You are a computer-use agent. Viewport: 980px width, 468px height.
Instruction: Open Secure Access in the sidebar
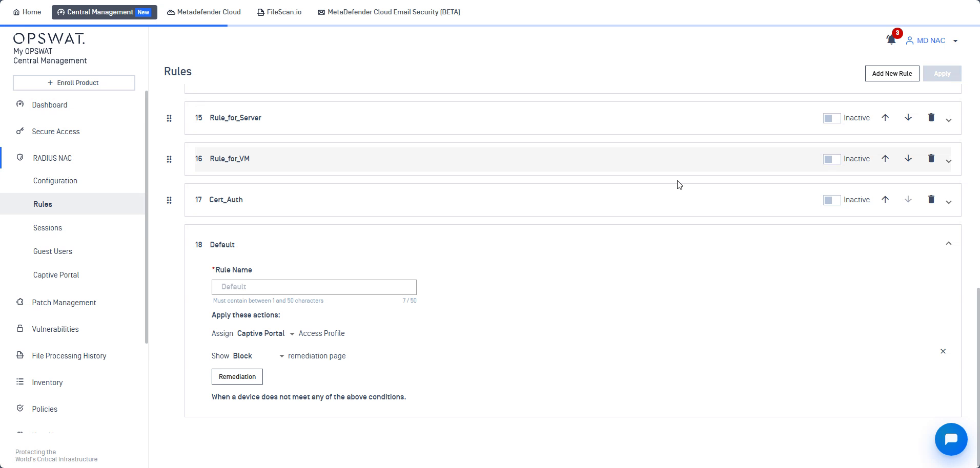point(56,132)
